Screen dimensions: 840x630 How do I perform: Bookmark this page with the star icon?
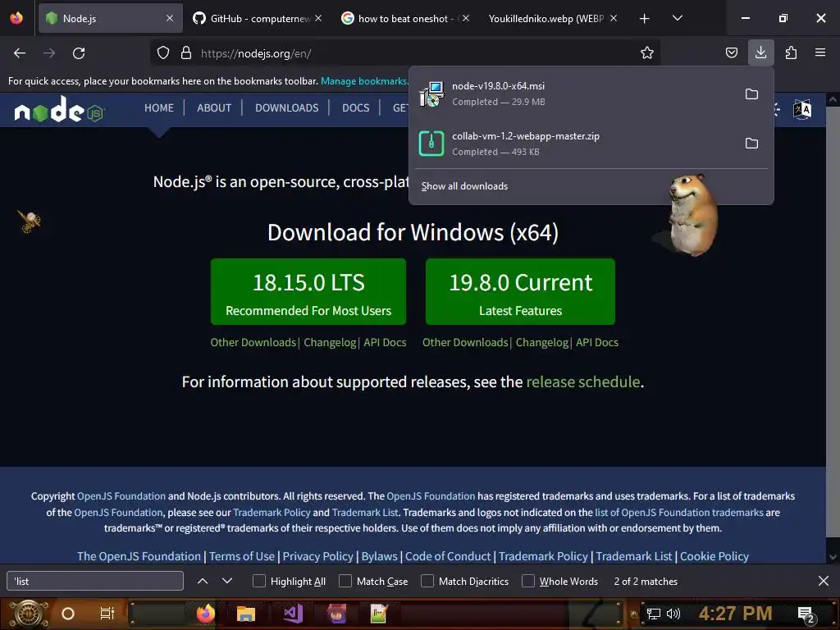click(x=647, y=52)
